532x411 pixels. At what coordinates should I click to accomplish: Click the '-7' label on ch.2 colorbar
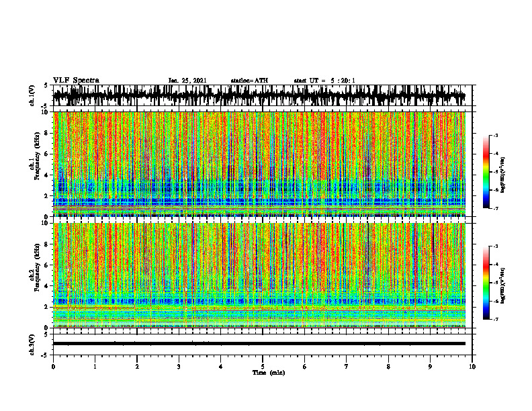tap(496, 320)
